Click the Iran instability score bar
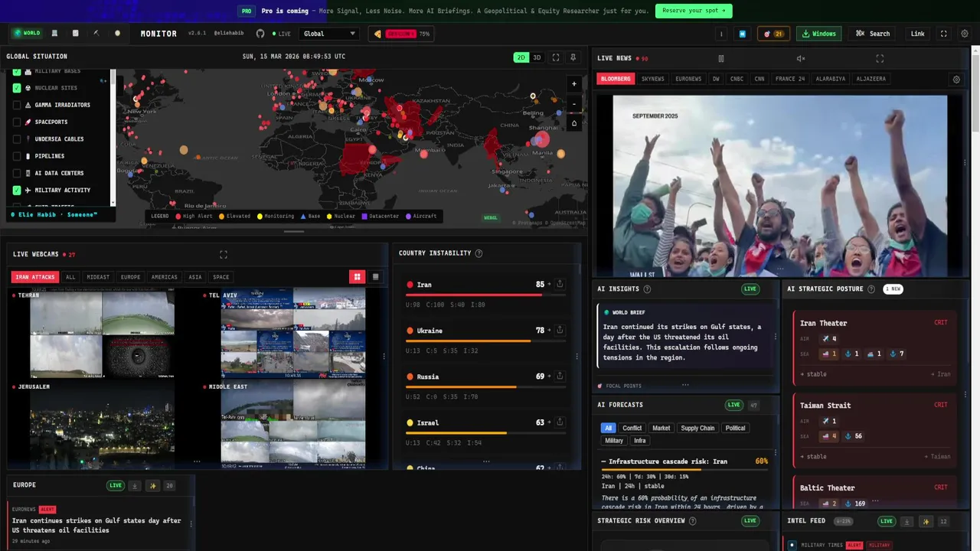Screen dimensions: 980x551 [x=485, y=295]
